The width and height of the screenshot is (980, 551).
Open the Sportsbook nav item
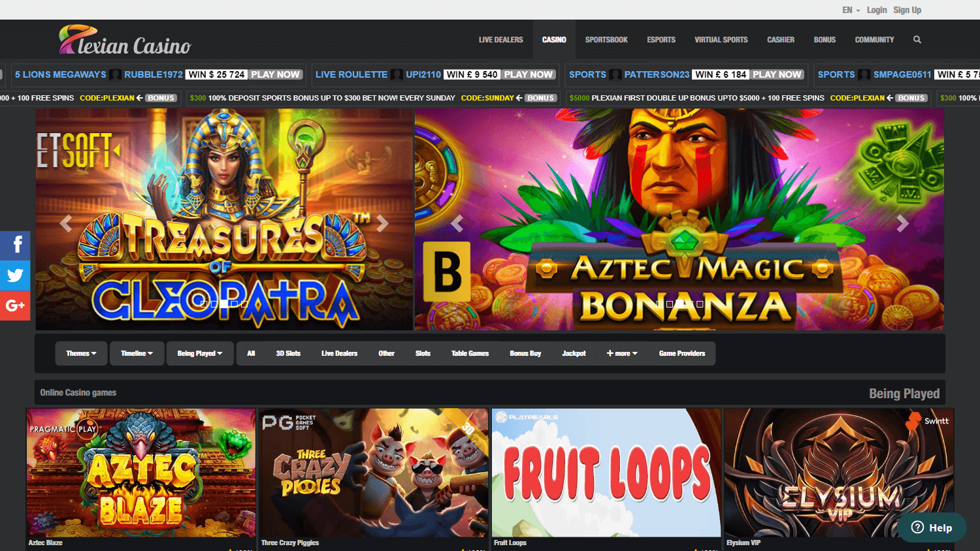(606, 40)
